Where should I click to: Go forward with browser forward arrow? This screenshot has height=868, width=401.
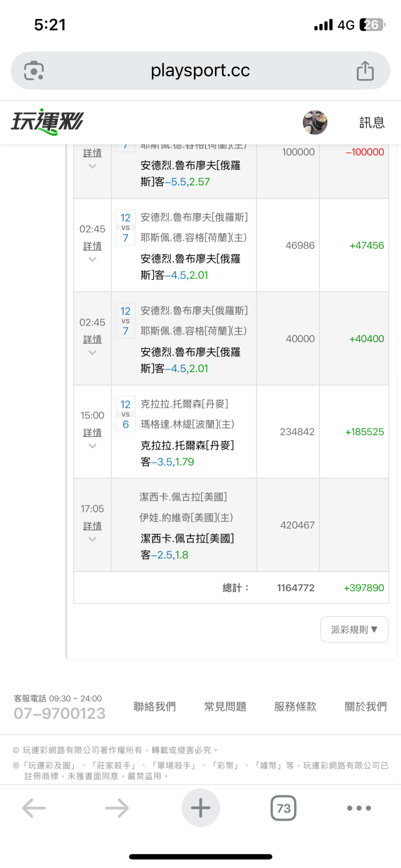point(117,808)
